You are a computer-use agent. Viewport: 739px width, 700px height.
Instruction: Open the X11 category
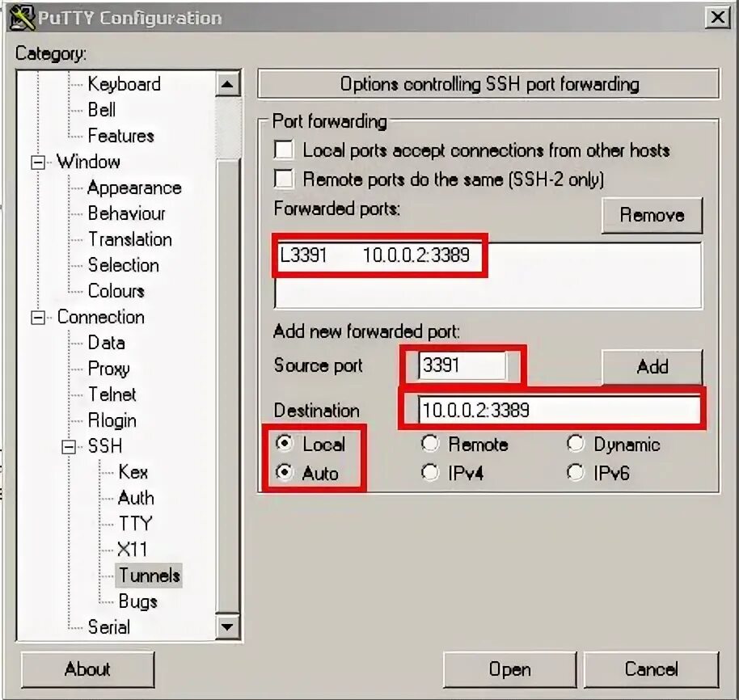pos(133,550)
